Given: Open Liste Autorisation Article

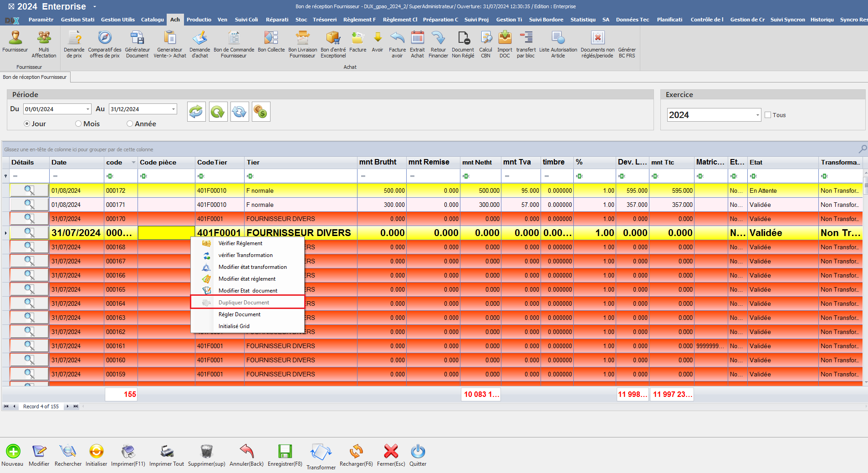Looking at the screenshot, I should [558, 44].
